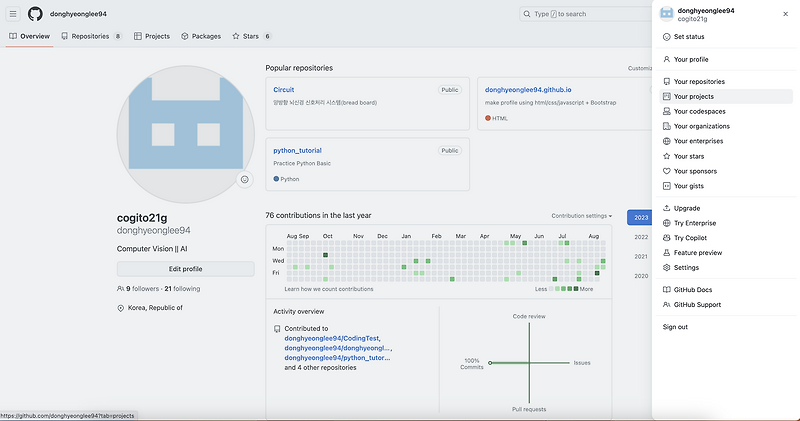Click the gear icon beside Settings
Screen dimensions: 800x421
click(666, 267)
